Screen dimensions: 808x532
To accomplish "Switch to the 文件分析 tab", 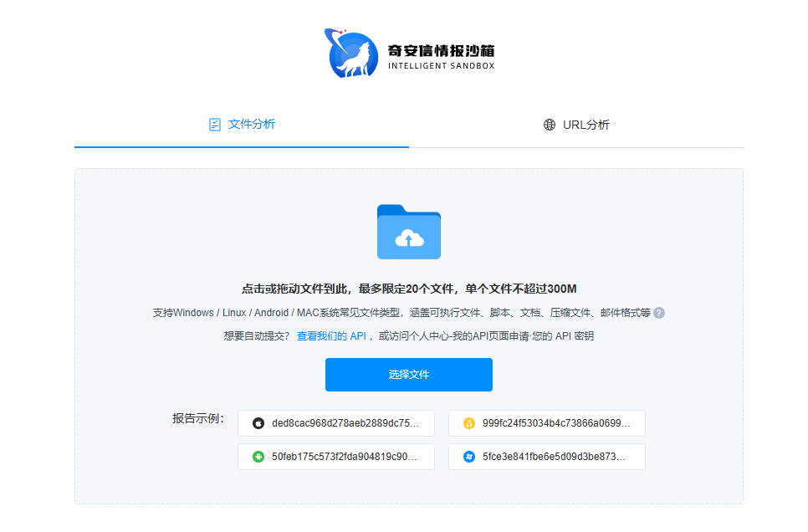I will coord(242,125).
